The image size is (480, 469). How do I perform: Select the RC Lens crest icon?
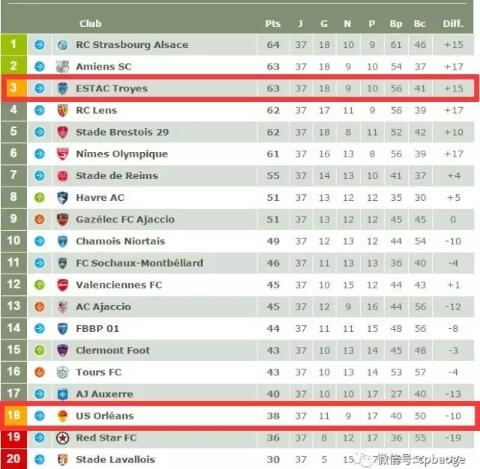coord(62,110)
